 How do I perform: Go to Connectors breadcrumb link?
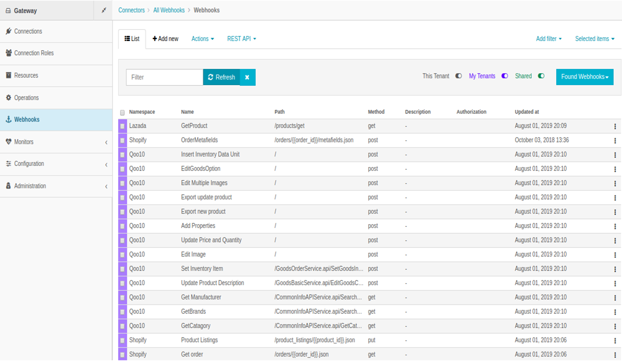[x=131, y=11]
